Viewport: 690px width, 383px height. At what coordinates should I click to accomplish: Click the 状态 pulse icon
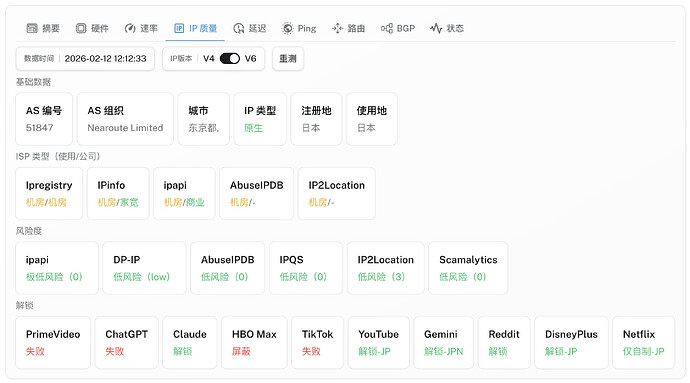436,29
